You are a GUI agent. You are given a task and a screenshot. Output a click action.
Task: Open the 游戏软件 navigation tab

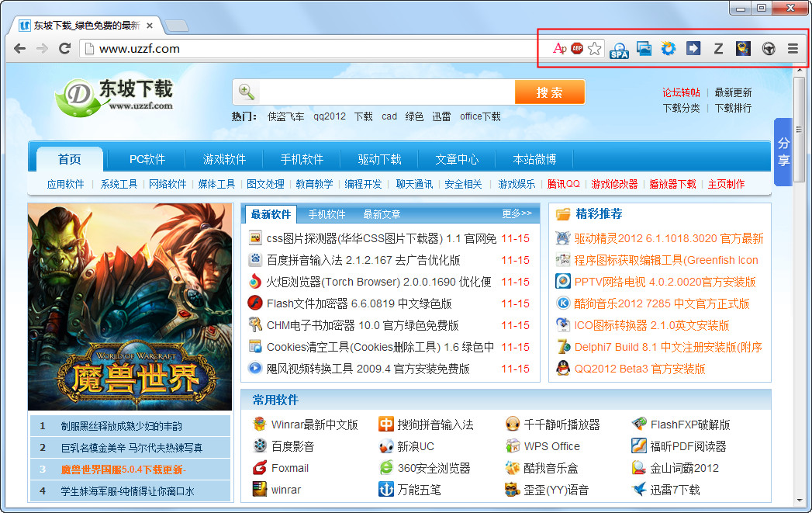(224, 159)
